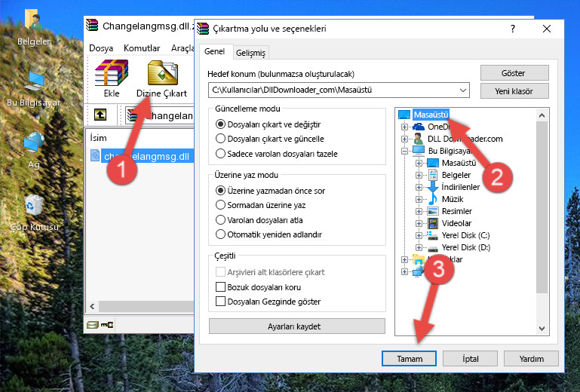Open Bu Bilgisayar desktop icon
Screen dimensions: 580x392
tap(33, 89)
